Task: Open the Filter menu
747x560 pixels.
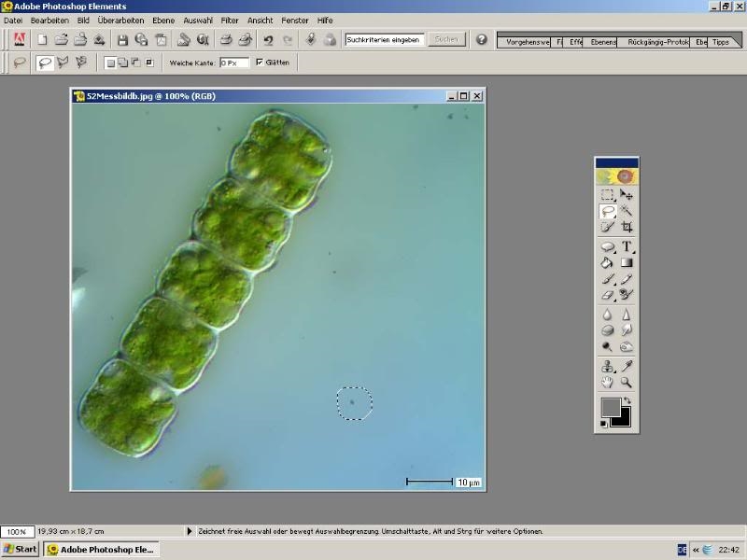Action: coord(230,20)
